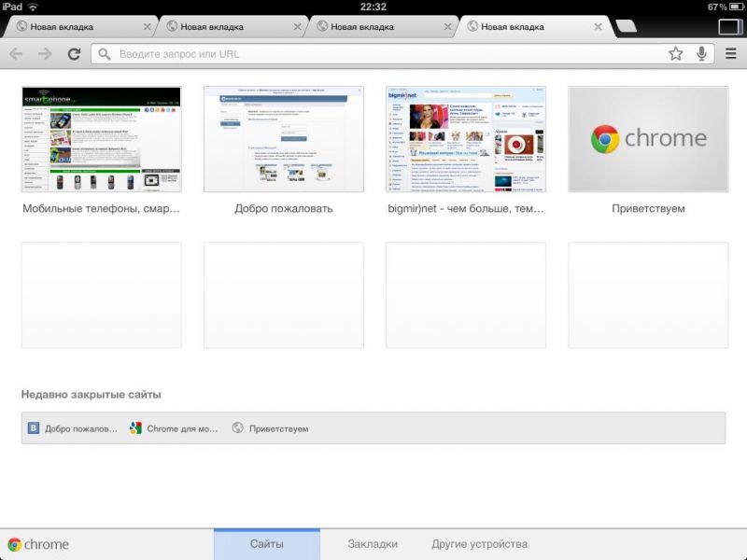Reopen recently closed Добро пожаловать site

pyautogui.click(x=73, y=428)
